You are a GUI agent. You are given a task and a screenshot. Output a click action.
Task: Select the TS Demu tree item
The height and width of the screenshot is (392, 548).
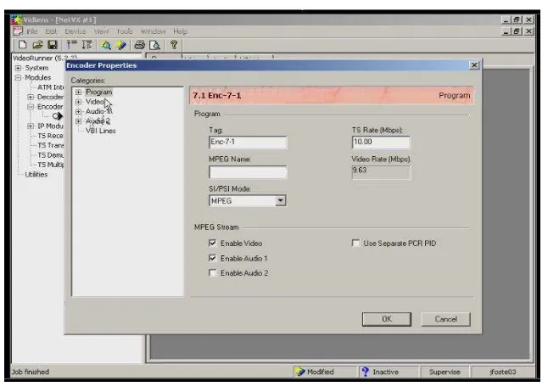pyautogui.click(x=50, y=155)
